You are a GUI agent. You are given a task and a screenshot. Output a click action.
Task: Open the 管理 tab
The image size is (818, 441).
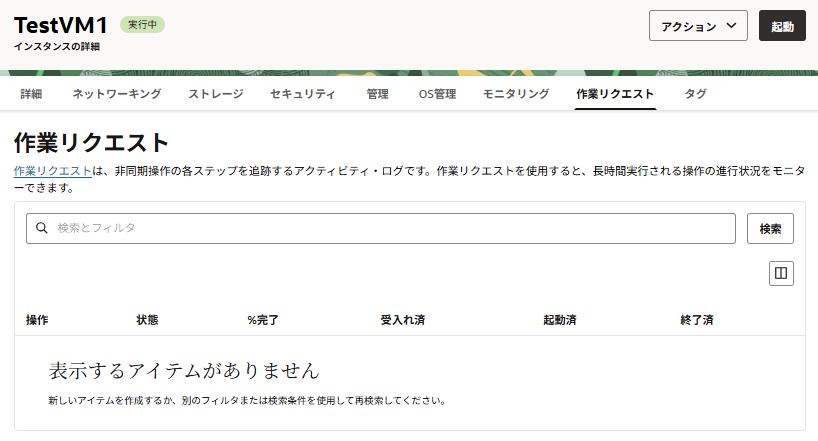point(377,94)
